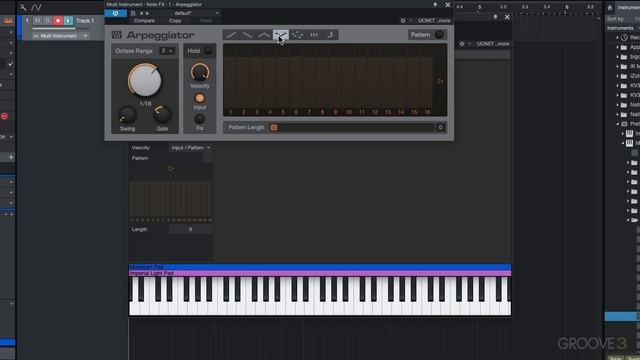Click UCNET remote label in Arpeggiator header
Image resolution: width=640 pixels, height=360 pixels.
pos(434,20)
